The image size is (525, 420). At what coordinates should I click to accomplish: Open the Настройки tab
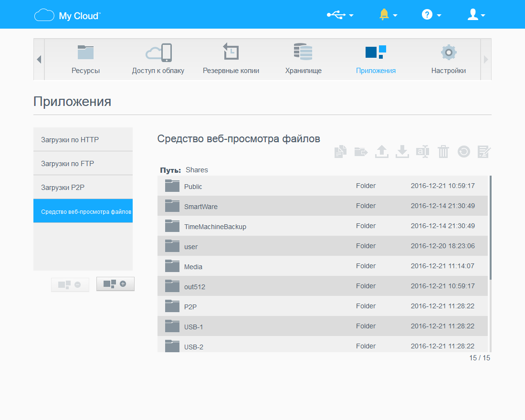pos(448,59)
